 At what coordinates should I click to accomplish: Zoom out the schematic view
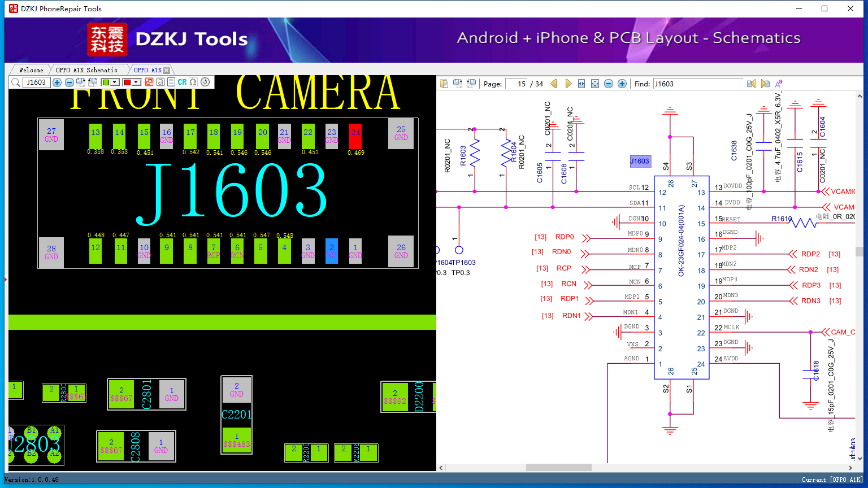(x=609, y=84)
